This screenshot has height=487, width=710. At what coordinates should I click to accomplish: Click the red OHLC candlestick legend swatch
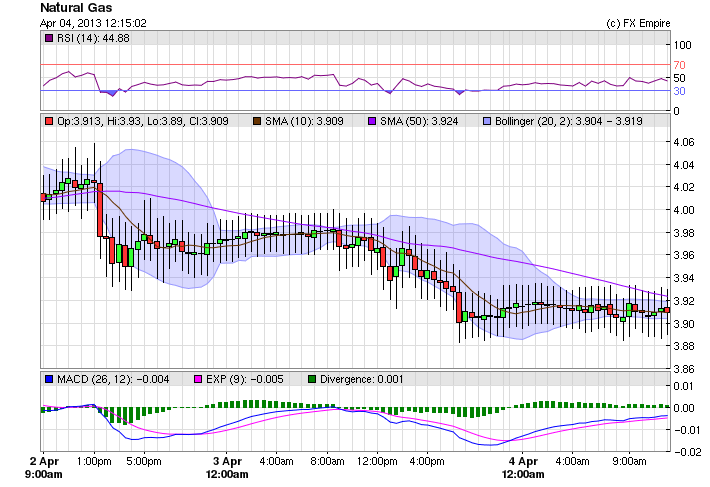click(49, 121)
